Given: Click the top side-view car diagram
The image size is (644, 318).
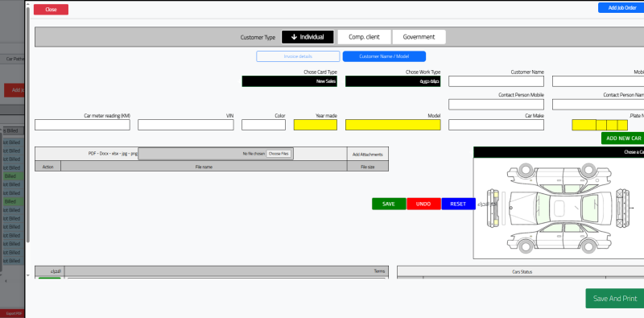Looking at the screenshot, I should pos(559,178).
